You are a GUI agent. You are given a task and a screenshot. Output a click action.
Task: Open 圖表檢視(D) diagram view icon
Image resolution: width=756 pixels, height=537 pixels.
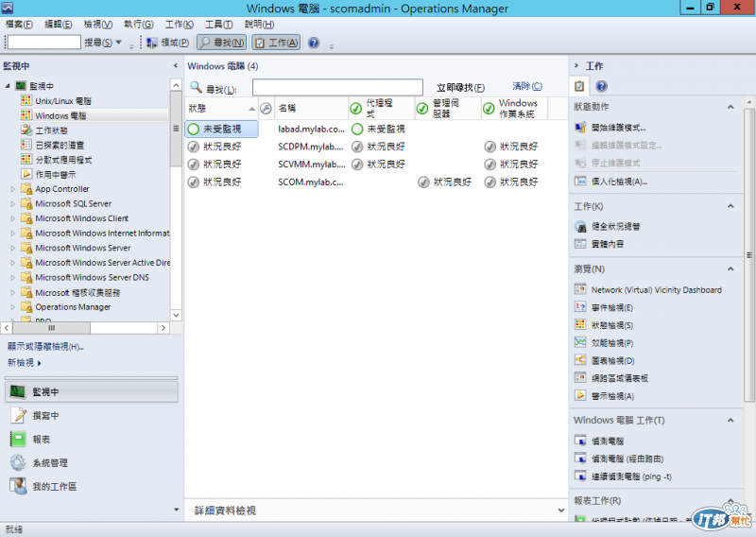click(580, 360)
